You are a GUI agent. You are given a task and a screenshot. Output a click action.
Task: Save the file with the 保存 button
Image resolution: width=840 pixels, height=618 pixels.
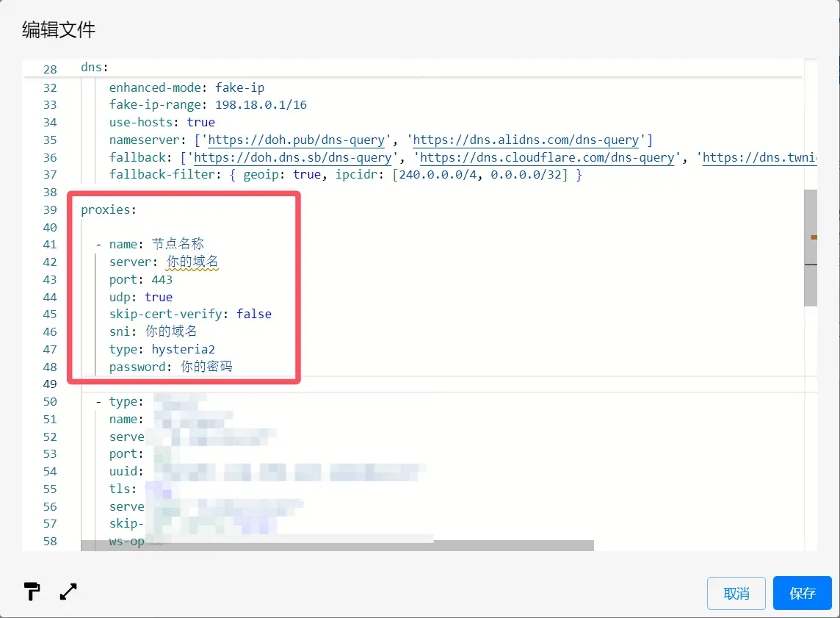coord(802,593)
